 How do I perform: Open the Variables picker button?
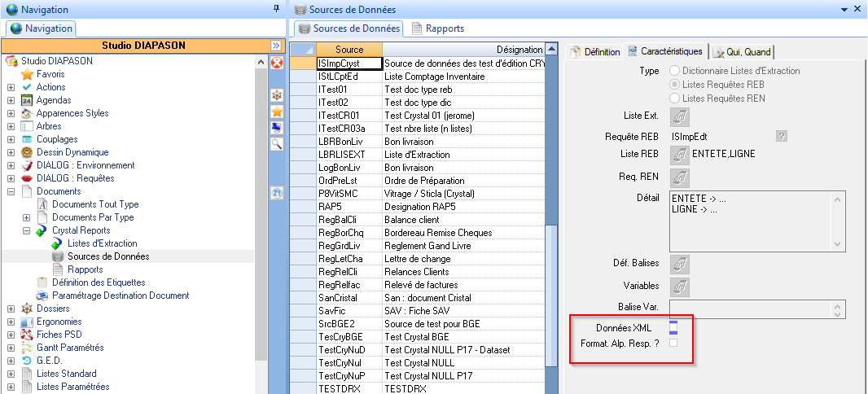point(678,286)
